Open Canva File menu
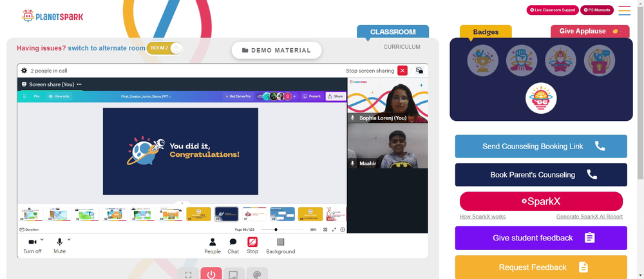Image resolution: width=644 pixels, height=279 pixels. tap(37, 96)
